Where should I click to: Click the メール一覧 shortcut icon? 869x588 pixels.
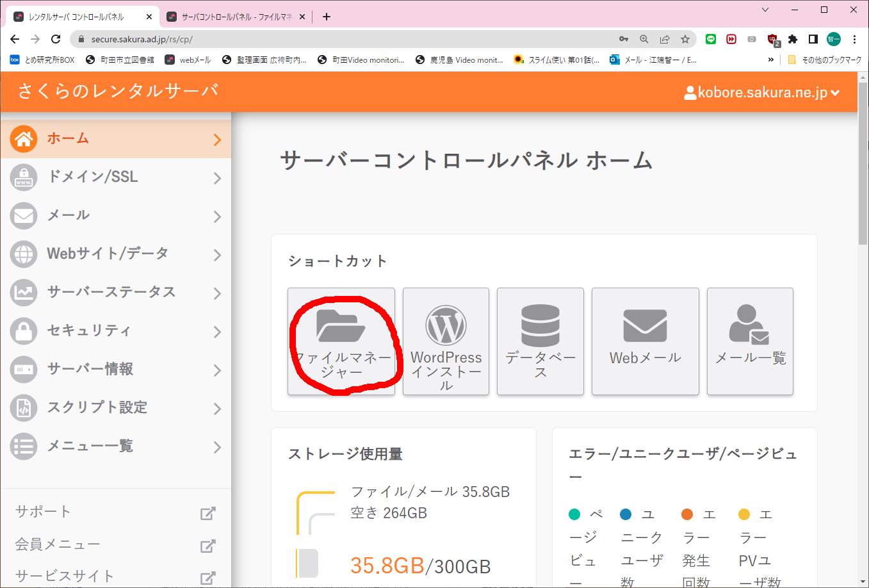(749, 325)
